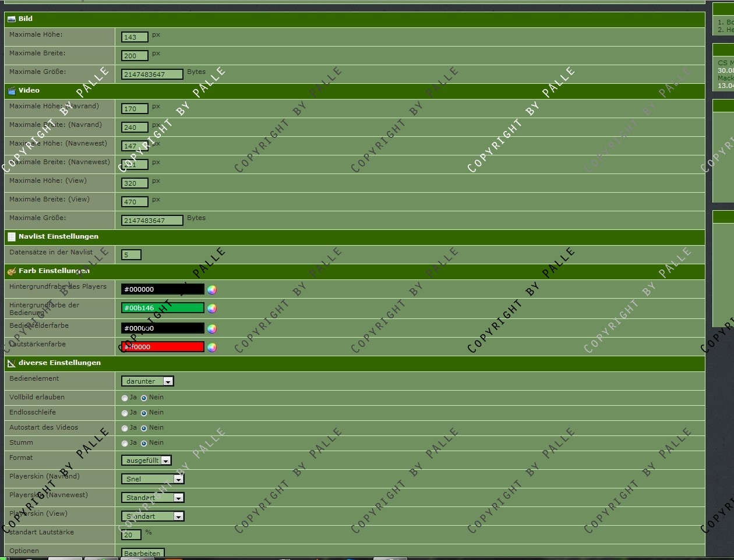
Task: Click the Optionen label
Action: tap(24, 551)
